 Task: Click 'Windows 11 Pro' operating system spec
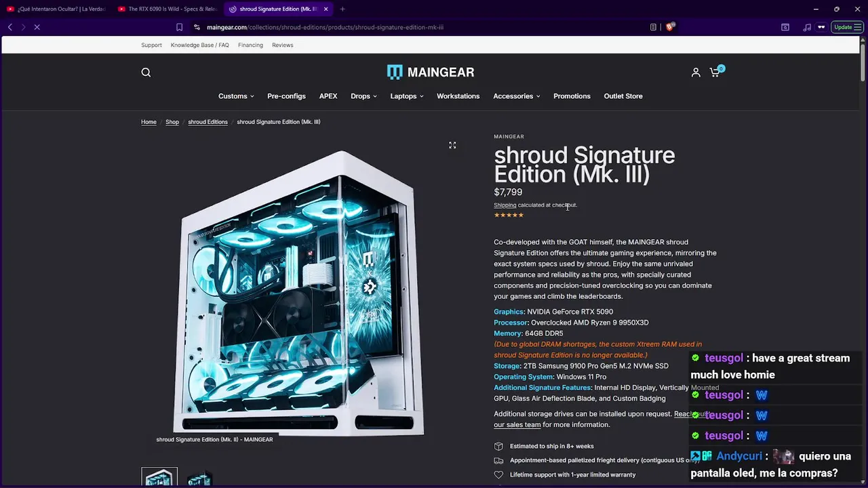coord(581,377)
